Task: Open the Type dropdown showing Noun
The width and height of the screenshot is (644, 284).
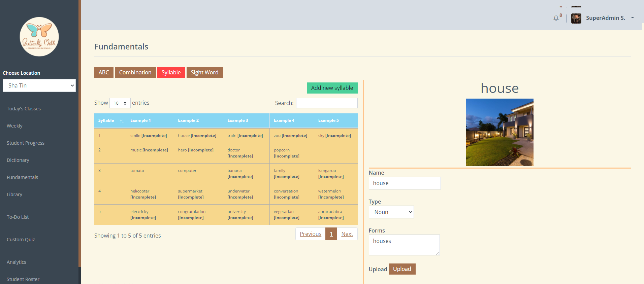Action: (391, 212)
